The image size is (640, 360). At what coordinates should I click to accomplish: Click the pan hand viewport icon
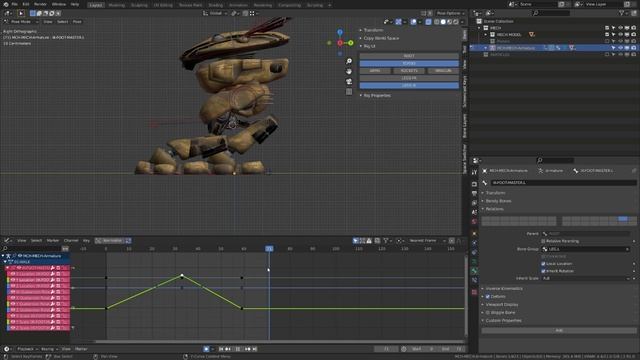click(x=349, y=71)
